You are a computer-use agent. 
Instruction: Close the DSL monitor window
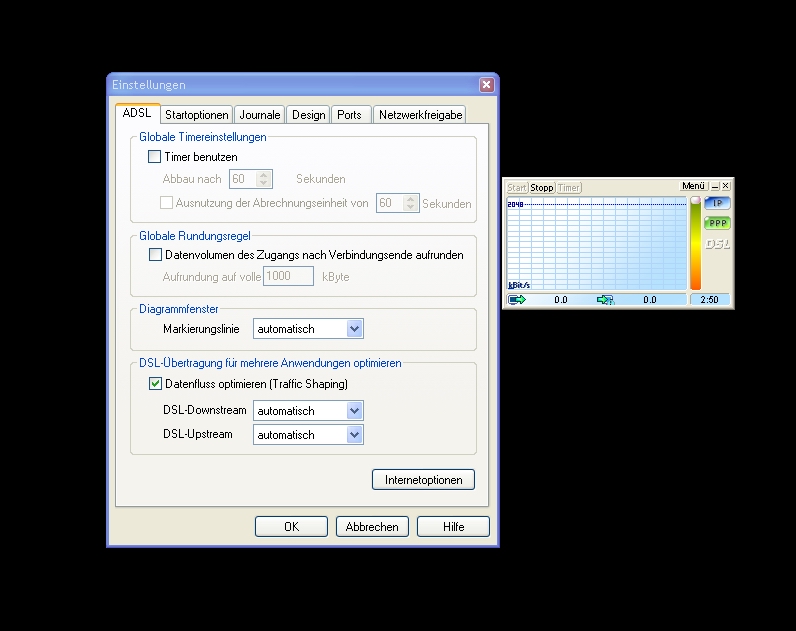click(726, 186)
